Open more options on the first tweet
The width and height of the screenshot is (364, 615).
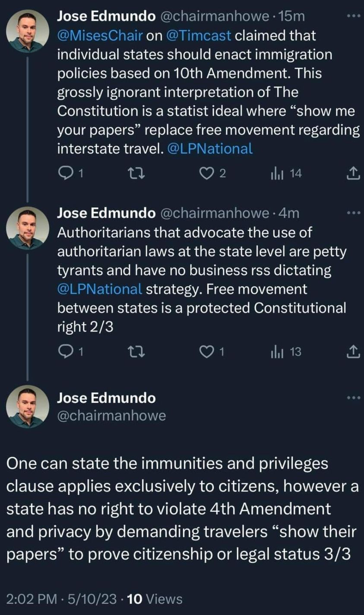click(353, 16)
